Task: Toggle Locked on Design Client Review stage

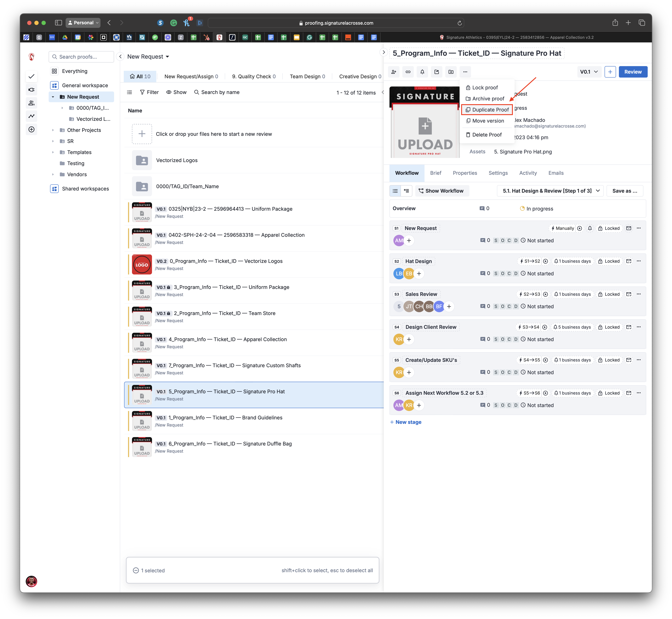Action: click(609, 327)
